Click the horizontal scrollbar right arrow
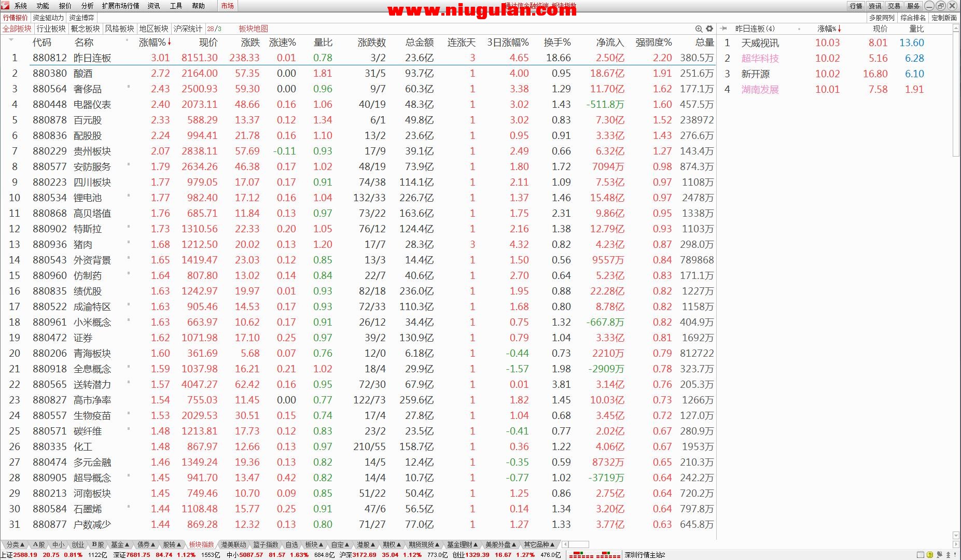The image size is (961, 560). point(956,544)
